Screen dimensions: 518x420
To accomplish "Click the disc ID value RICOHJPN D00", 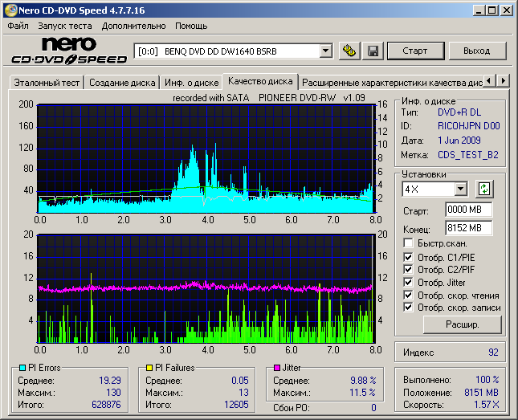I will 469,126.
